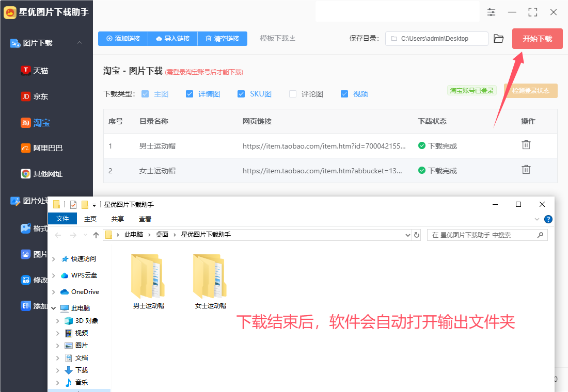Click the Explorer forward arrow
The height and width of the screenshot is (392, 568).
pos(73,235)
